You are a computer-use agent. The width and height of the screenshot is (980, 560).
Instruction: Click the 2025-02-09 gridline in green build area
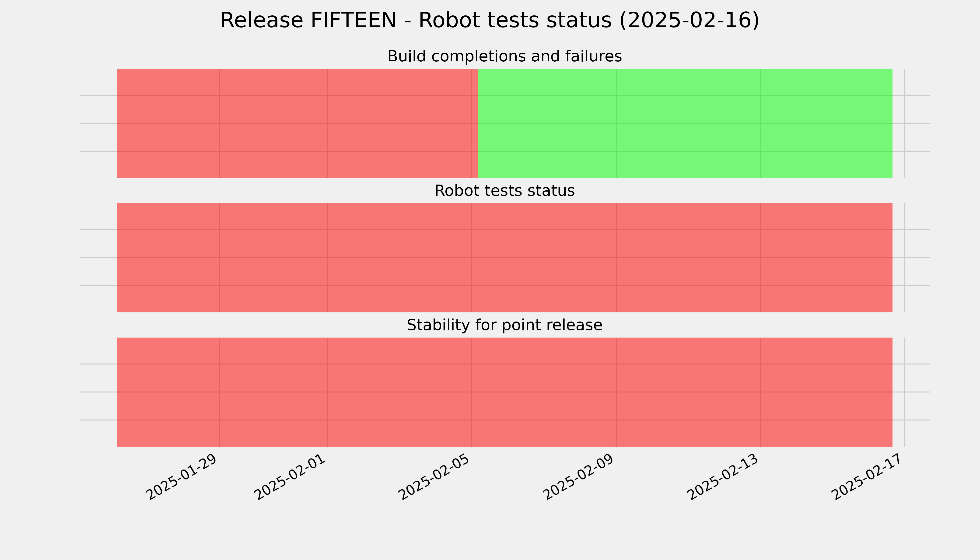[x=616, y=123]
